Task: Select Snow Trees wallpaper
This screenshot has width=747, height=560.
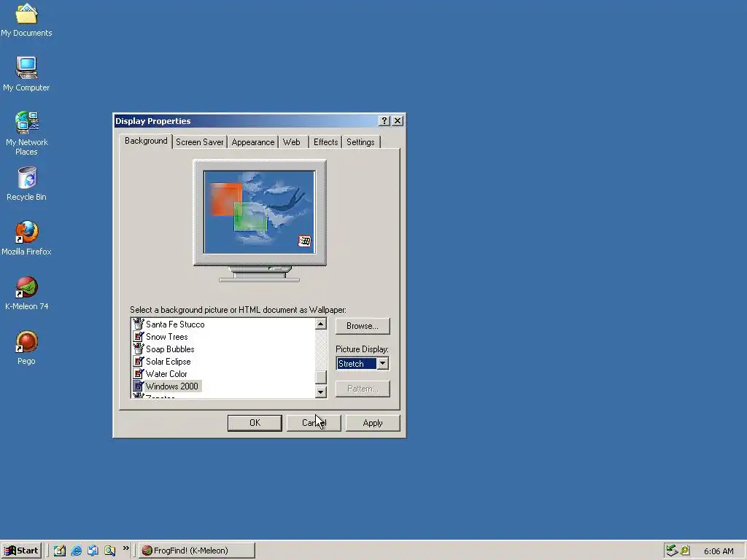Action: tap(167, 336)
